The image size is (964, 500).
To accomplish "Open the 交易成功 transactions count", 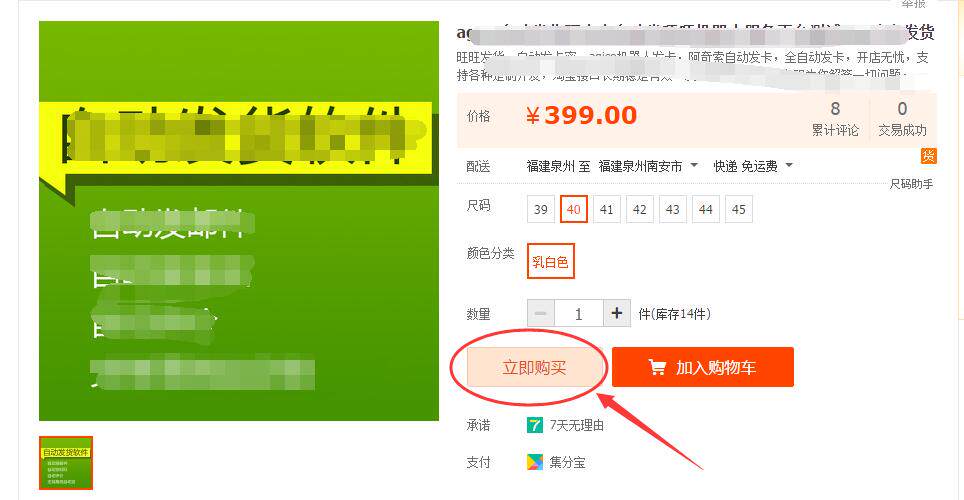I will pos(902,119).
